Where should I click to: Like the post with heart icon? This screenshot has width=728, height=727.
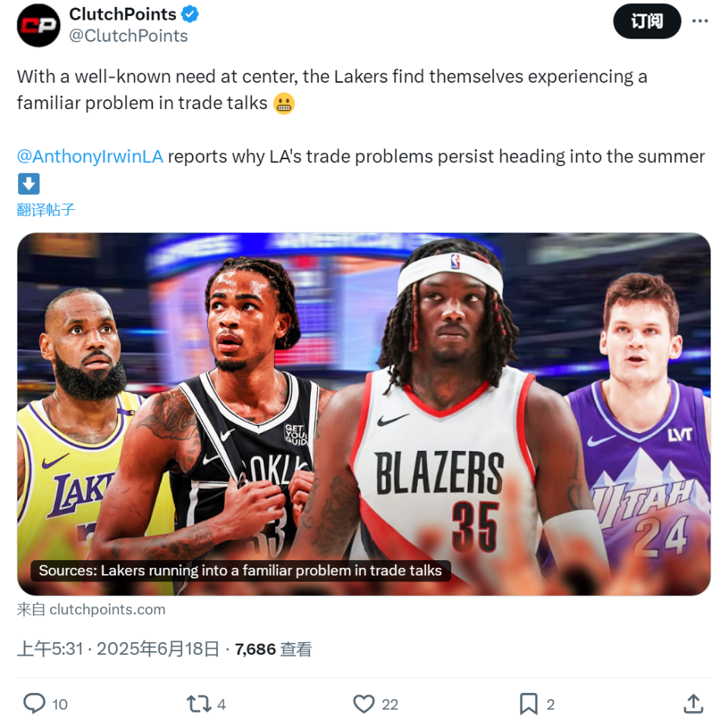tap(364, 703)
